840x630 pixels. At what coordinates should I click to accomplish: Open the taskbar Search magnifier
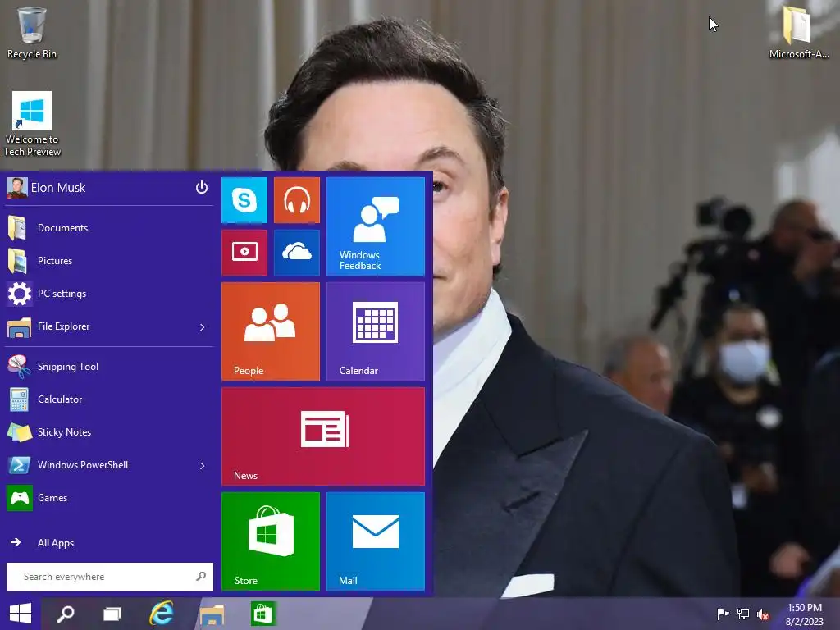tap(66, 614)
